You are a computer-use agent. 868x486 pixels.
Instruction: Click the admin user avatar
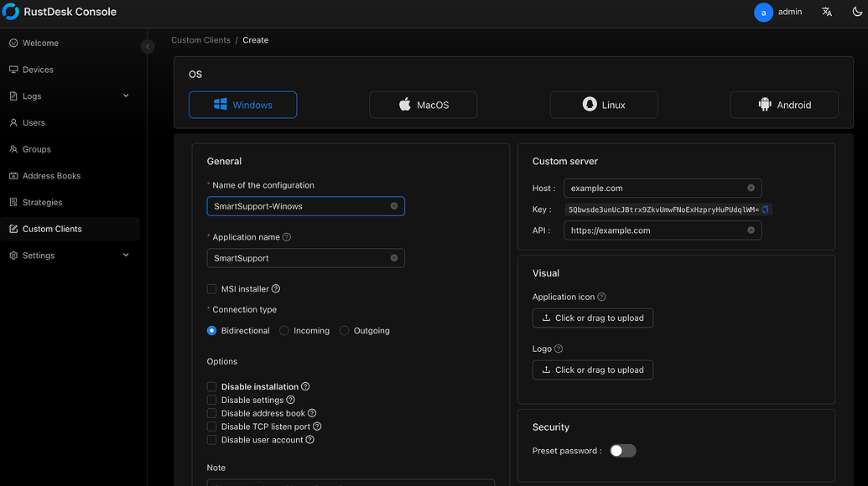tap(763, 13)
